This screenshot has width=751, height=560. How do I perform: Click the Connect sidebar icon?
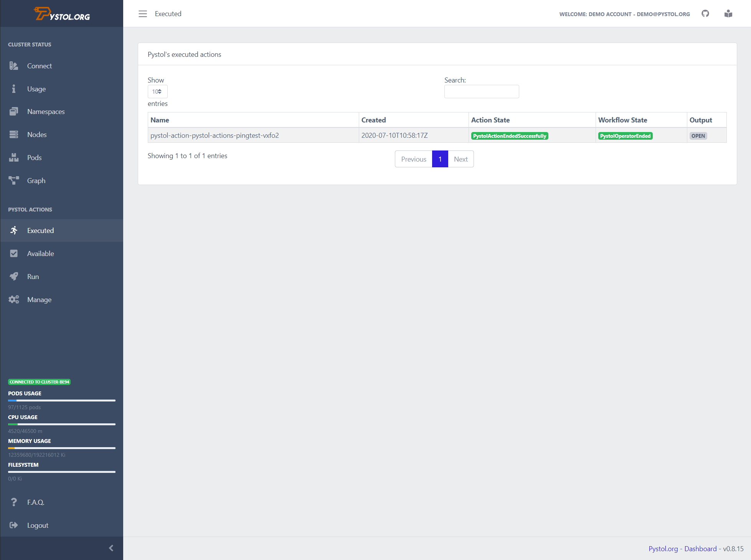pos(14,66)
